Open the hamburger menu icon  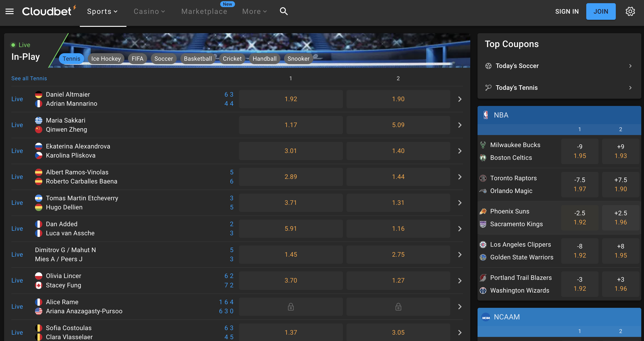[x=10, y=12]
